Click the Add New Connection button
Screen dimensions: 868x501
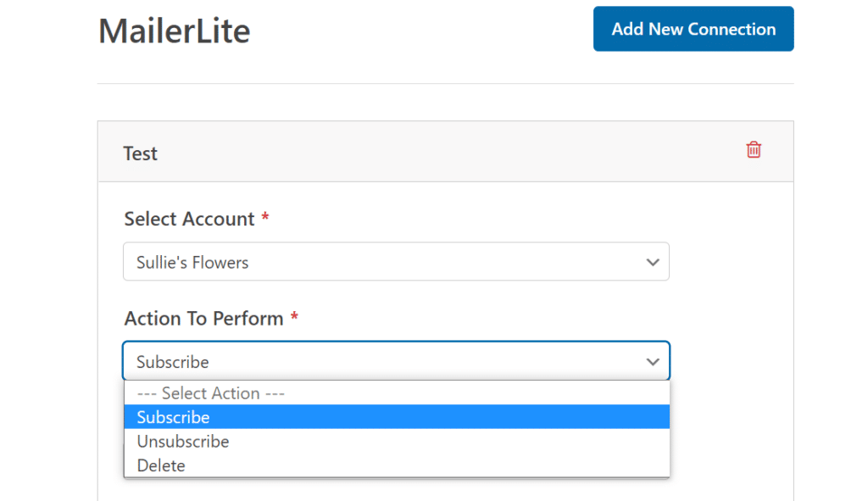pyautogui.click(x=693, y=28)
